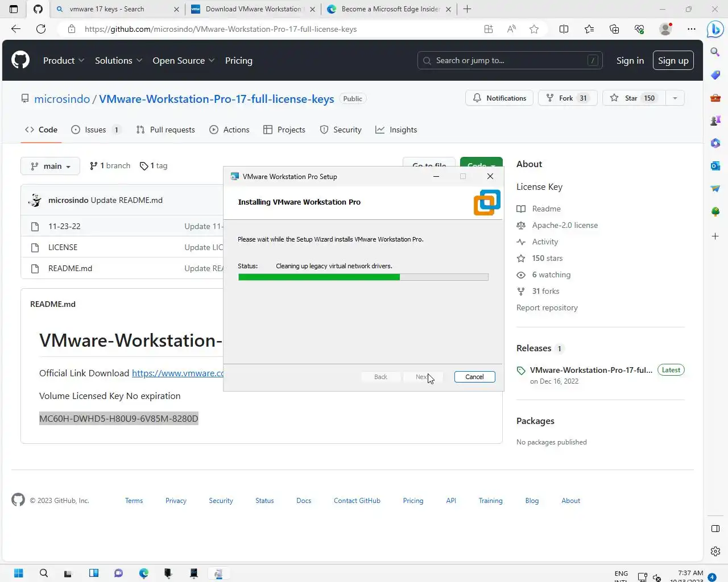Click the site lock icon in address bar

pos(72,29)
